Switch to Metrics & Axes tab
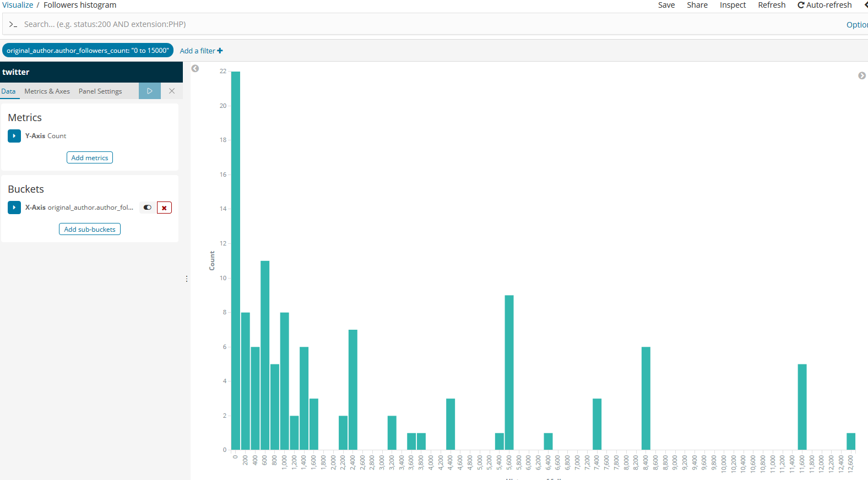Viewport: 868px width, 480px height. click(x=47, y=91)
